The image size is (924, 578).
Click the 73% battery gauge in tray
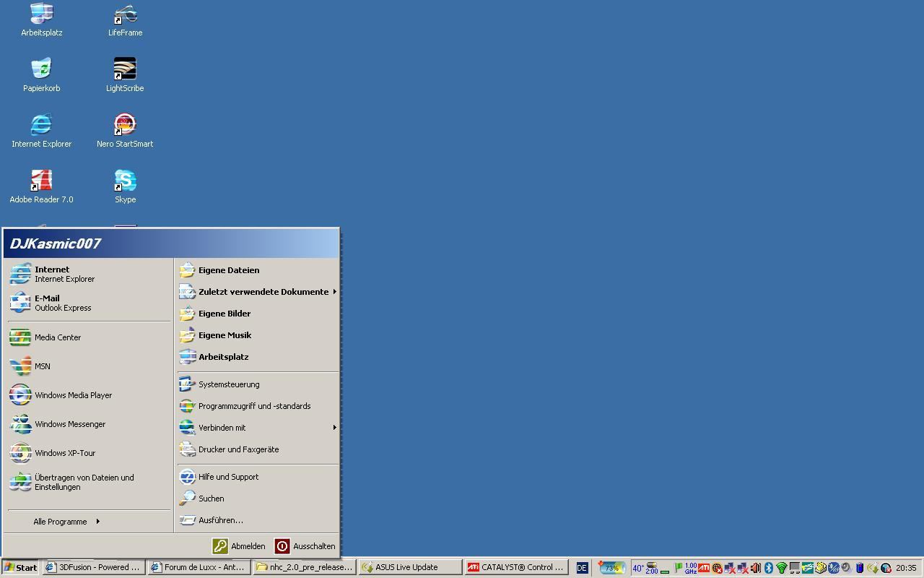coord(611,567)
